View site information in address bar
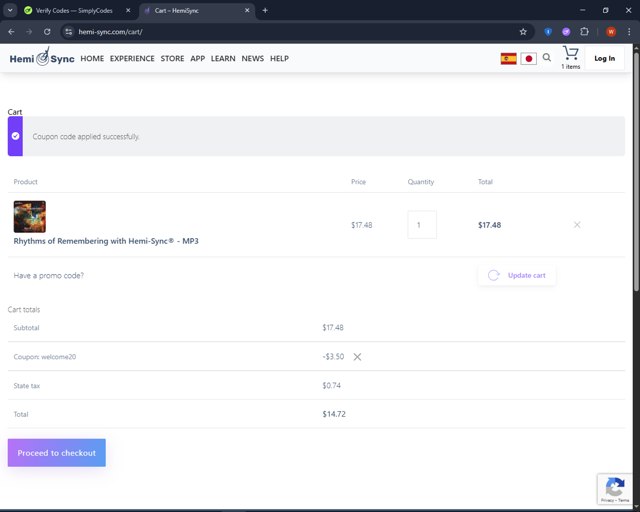Image resolution: width=640 pixels, height=512 pixels. pos(69,31)
